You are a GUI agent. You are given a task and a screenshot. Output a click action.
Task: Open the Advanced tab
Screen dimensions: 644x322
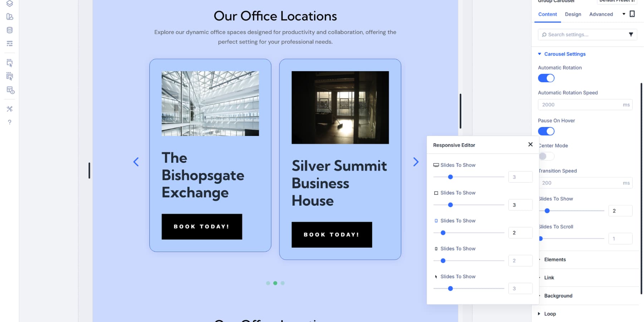click(601, 14)
